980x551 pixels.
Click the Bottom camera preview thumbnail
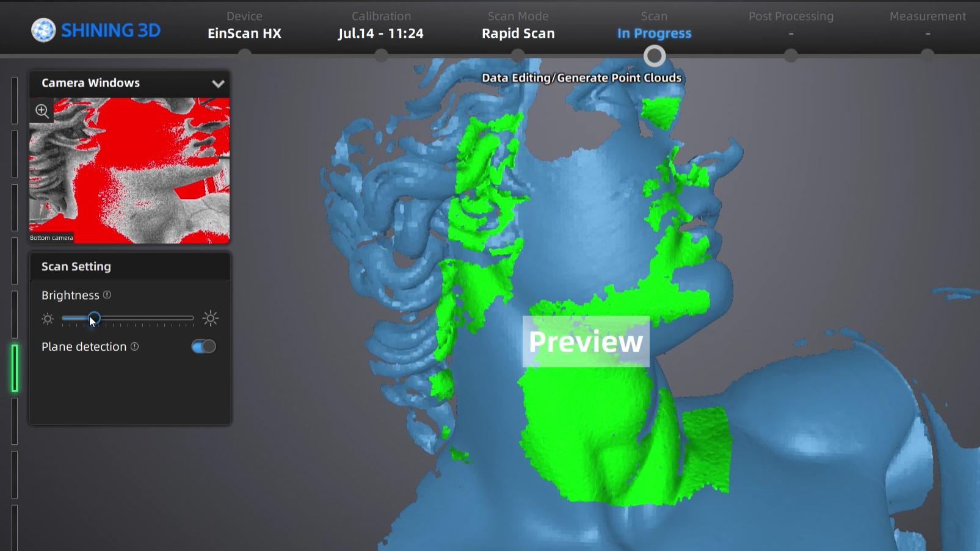click(x=129, y=170)
